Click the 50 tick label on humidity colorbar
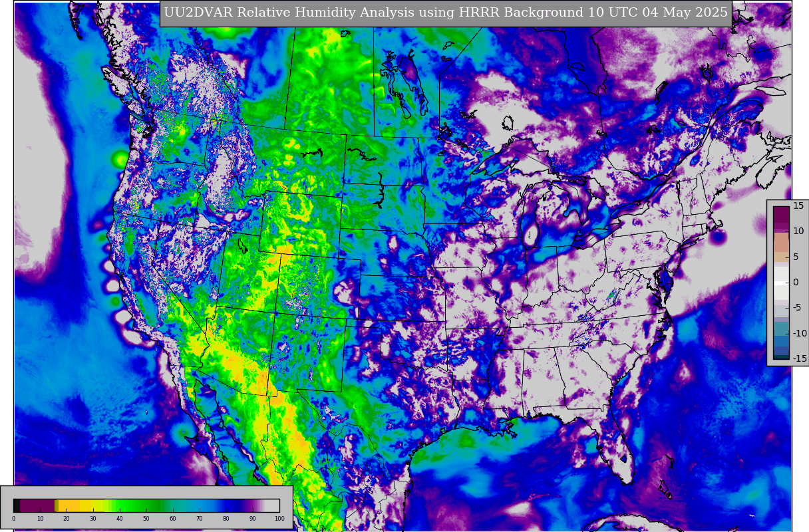809x532 pixels. (146, 518)
